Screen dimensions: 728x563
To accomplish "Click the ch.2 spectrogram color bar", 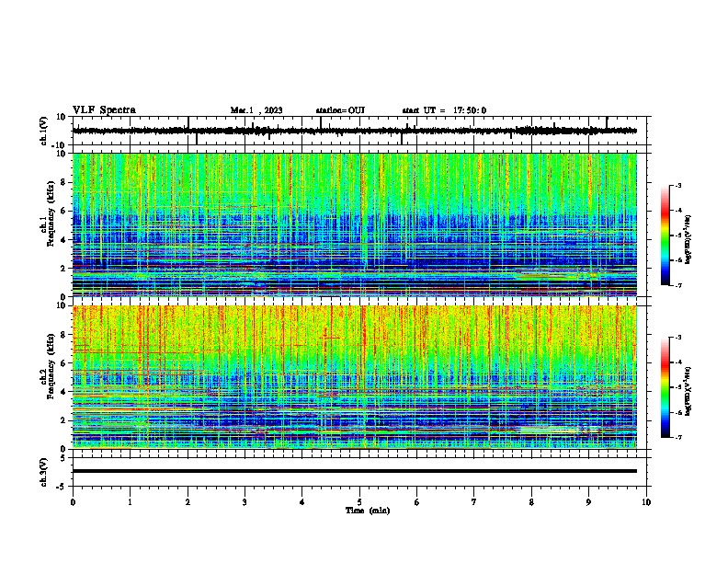I will coord(665,387).
